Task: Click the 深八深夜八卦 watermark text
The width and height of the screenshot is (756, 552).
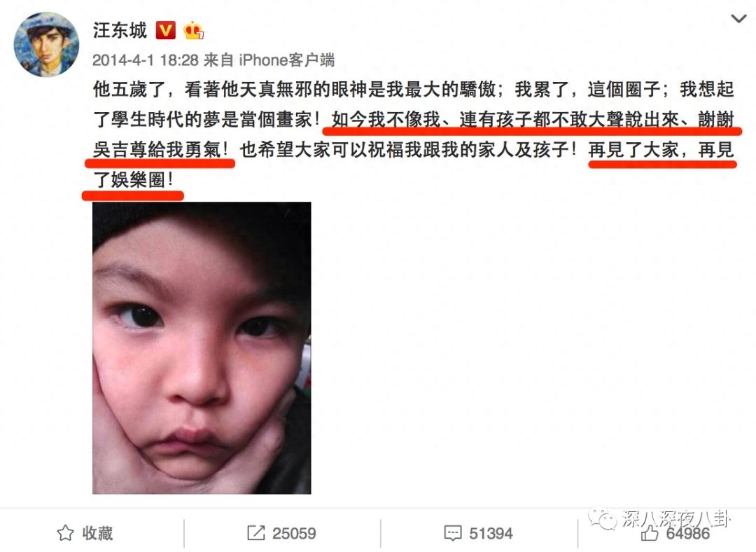Action: point(676,518)
